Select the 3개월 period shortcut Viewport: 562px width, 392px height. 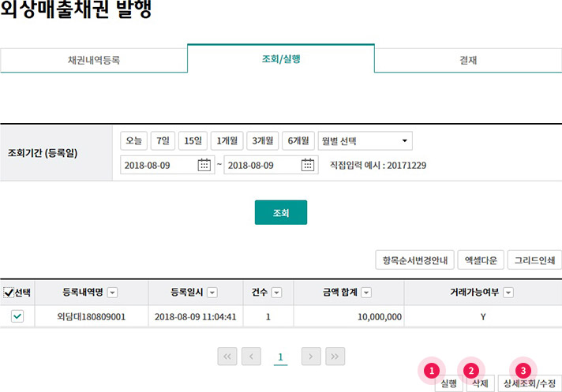262,141
